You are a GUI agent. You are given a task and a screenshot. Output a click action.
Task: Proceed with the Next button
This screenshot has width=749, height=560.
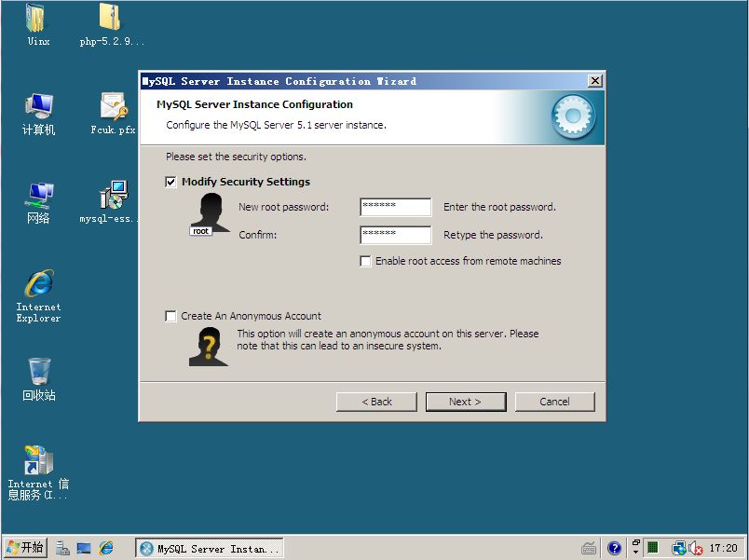point(466,402)
